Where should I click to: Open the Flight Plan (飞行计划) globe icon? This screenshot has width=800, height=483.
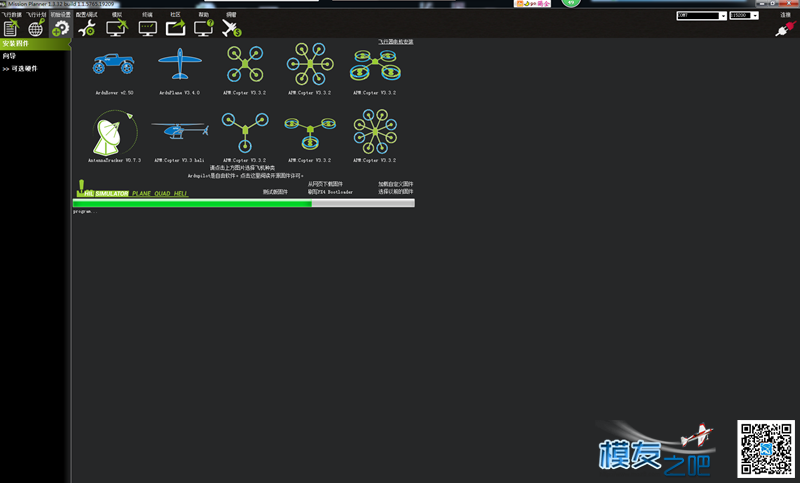pyautogui.click(x=36, y=28)
